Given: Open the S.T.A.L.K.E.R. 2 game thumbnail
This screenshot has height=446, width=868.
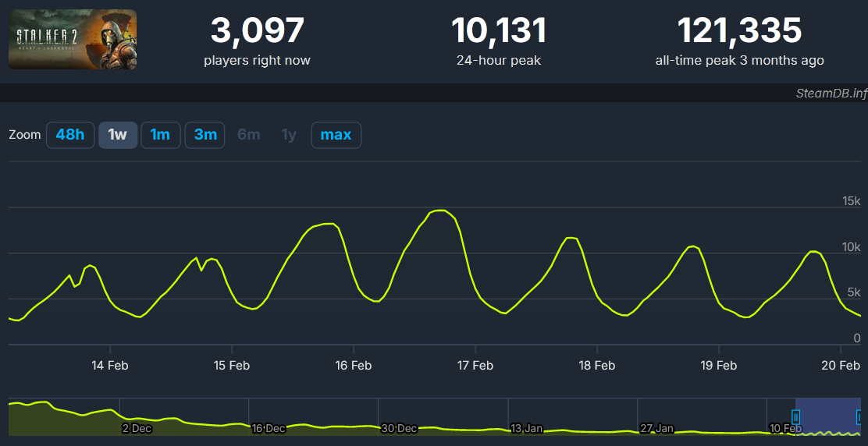Looking at the screenshot, I should 73,39.
